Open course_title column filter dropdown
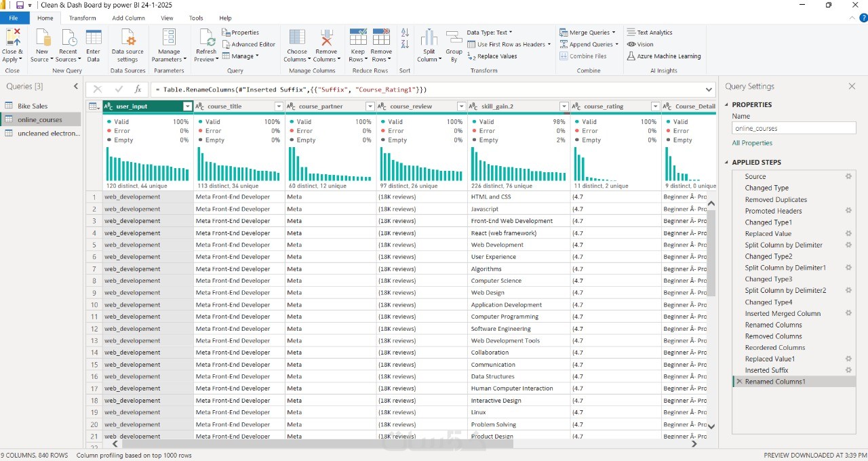Viewport: 868px width, 461px height. [279, 106]
